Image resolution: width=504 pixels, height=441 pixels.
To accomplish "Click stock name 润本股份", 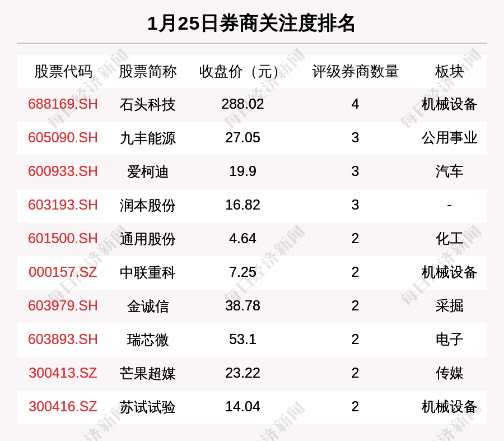I will point(147,205).
